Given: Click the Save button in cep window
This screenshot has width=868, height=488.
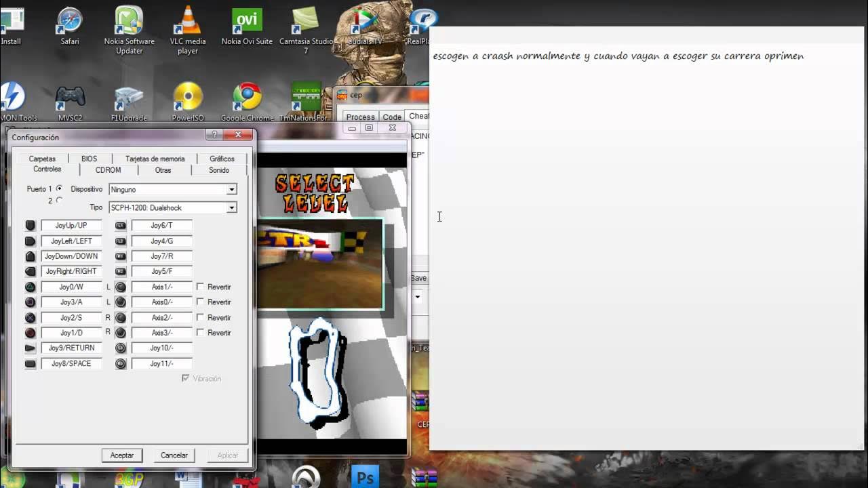Looking at the screenshot, I should coord(418,278).
